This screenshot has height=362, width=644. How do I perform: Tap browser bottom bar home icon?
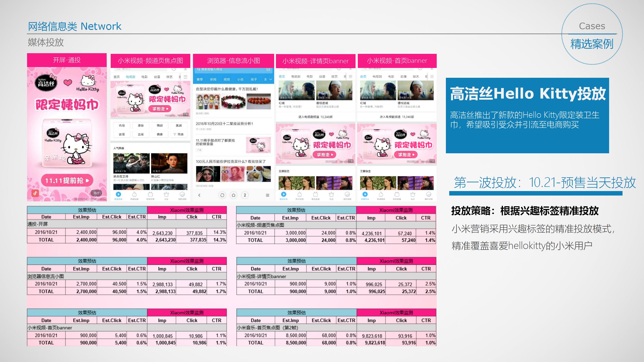(x=233, y=195)
